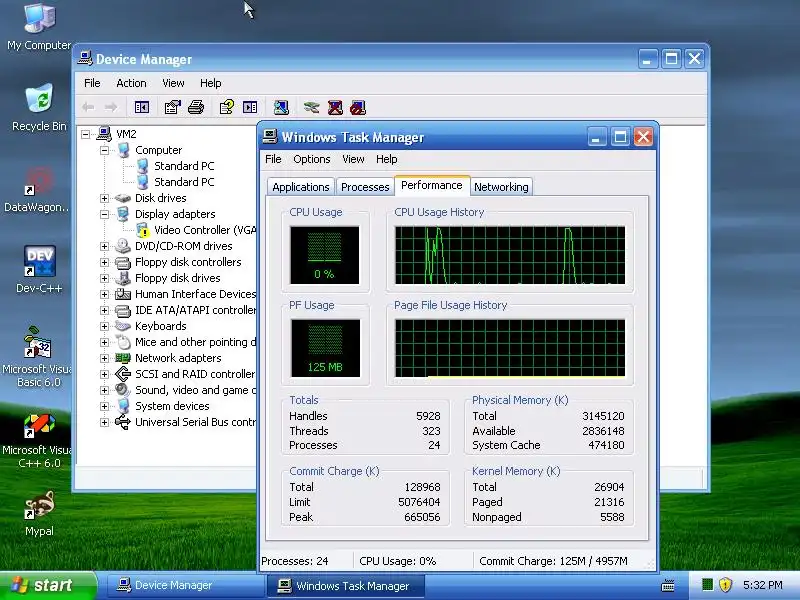The image size is (800, 600).
Task: Open Task Manager's View menu
Action: tap(353, 159)
